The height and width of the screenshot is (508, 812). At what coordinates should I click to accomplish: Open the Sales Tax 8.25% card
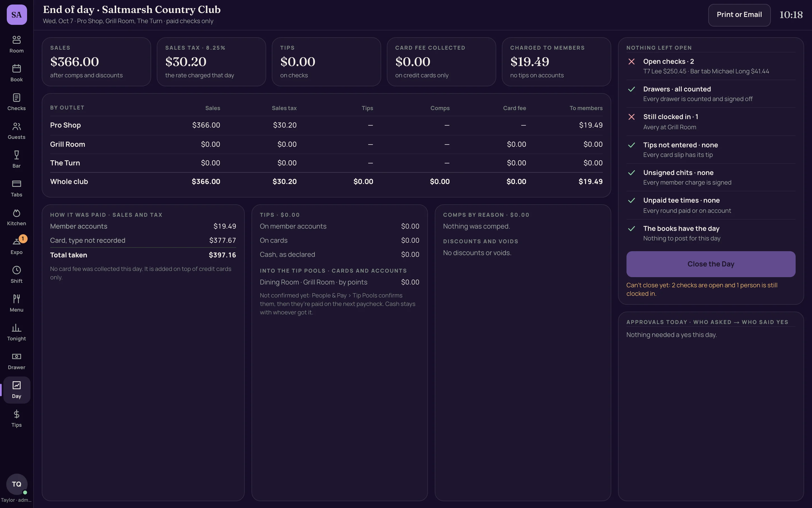pos(211,62)
